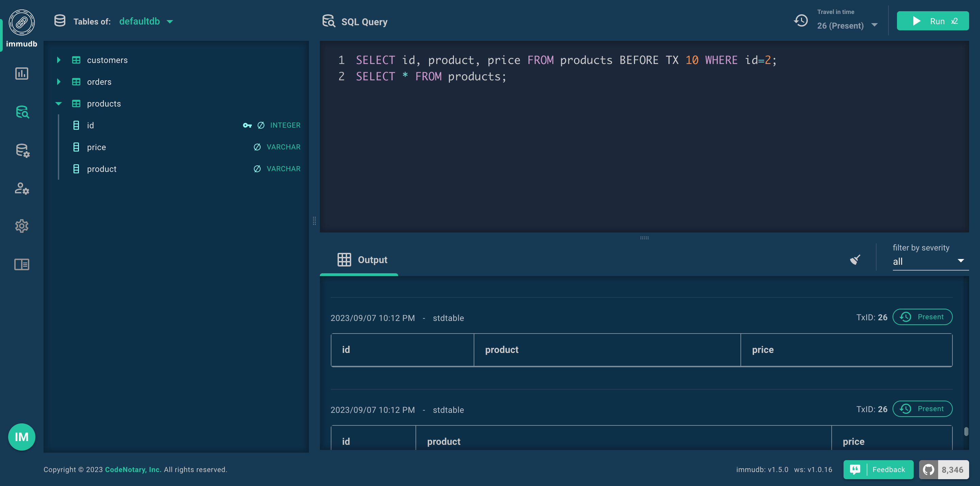Image resolution: width=980 pixels, height=486 pixels.
Task: Open the CodeNotary, Inc. link
Action: point(133,469)
